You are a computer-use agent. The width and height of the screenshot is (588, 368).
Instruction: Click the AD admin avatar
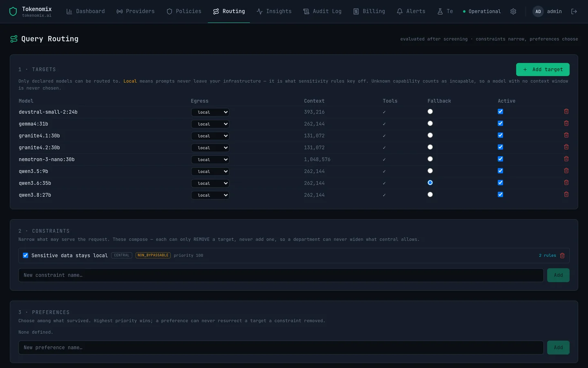click(x=538, y=11)
